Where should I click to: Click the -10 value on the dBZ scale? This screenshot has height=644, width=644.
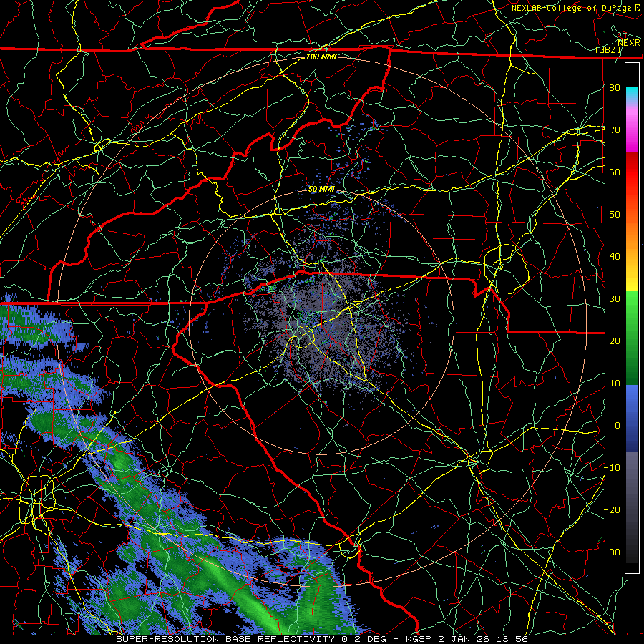coord(612,468)
